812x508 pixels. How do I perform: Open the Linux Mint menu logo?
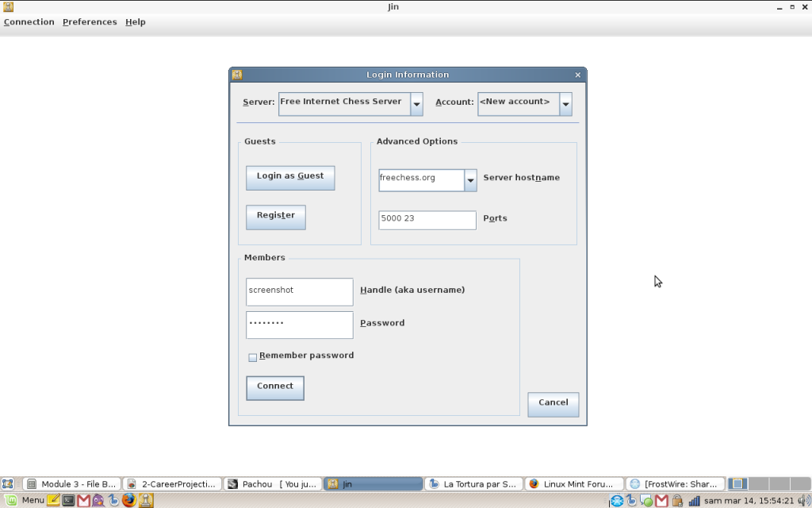(x=10, y=501)
